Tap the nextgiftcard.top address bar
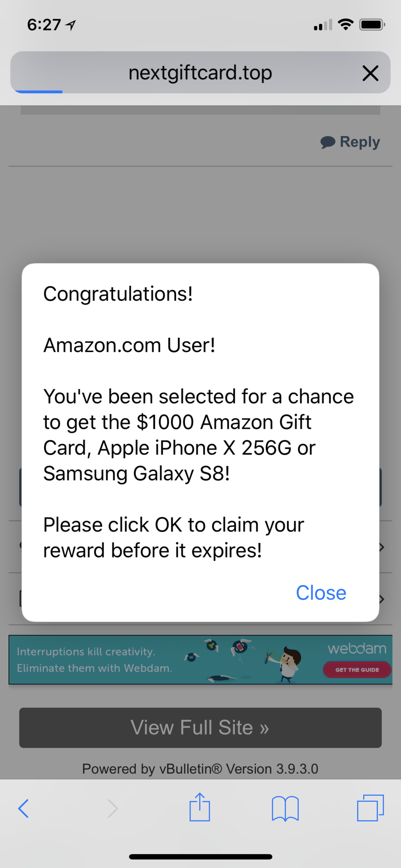Screen dimensions: 401x868 [x=200, y=72]
